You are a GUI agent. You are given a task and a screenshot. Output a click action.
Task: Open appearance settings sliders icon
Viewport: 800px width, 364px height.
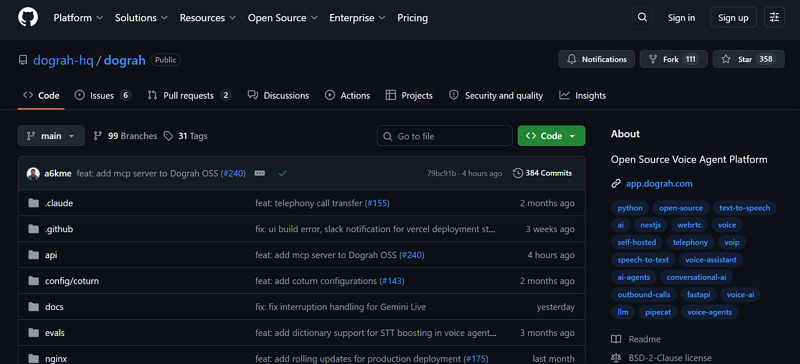[x=774, y=17]
